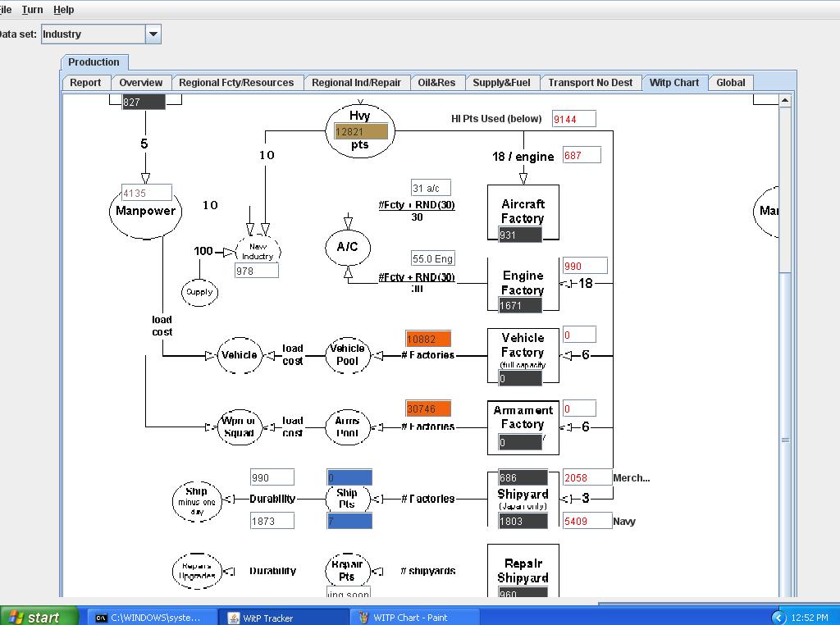Switch to WitP Tracker taskbar button
Image resolution: width=840 pixels, height=625 pixels.
pyautogui.click(x=284, y=618)
